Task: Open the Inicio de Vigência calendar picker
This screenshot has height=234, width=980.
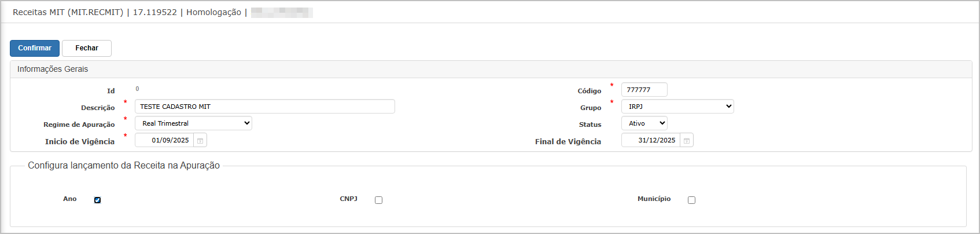Action: click(x=200, y=141)
